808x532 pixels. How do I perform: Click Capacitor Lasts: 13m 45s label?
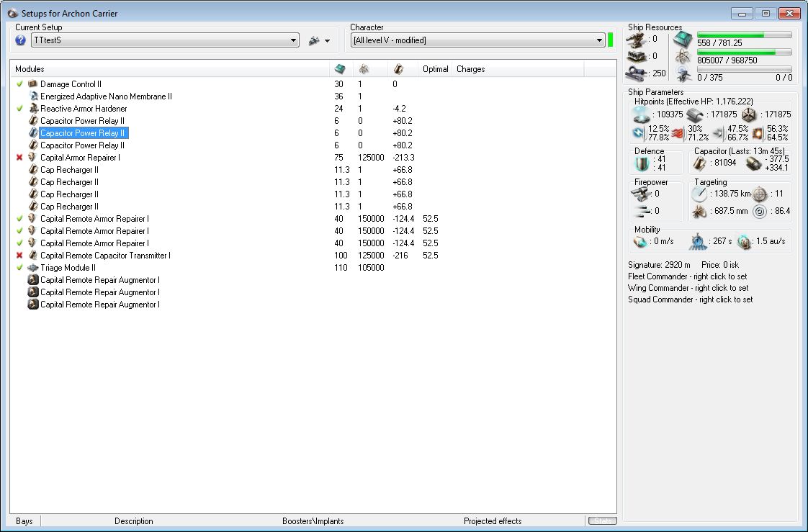coord(740,151)
